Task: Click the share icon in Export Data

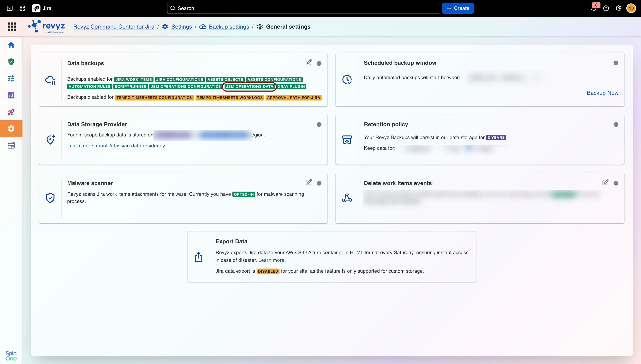Action: click(198, 257)
